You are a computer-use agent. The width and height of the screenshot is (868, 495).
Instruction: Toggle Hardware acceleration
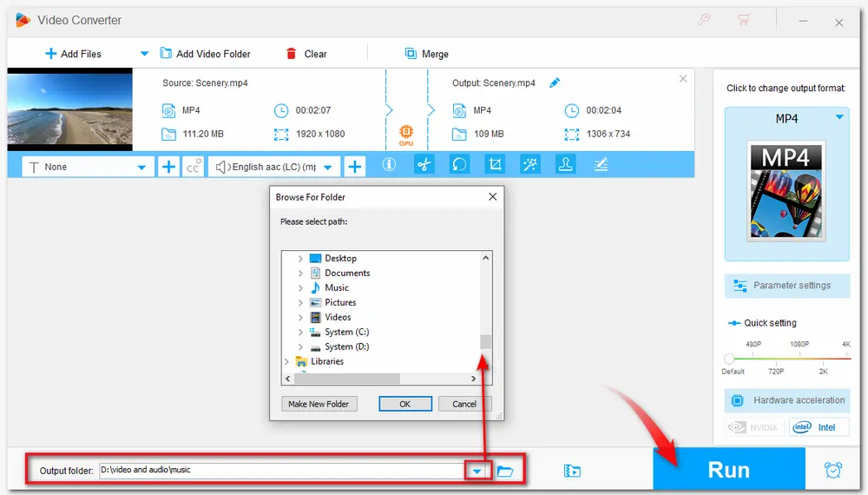pyautogui.click(x=787, y=400)
